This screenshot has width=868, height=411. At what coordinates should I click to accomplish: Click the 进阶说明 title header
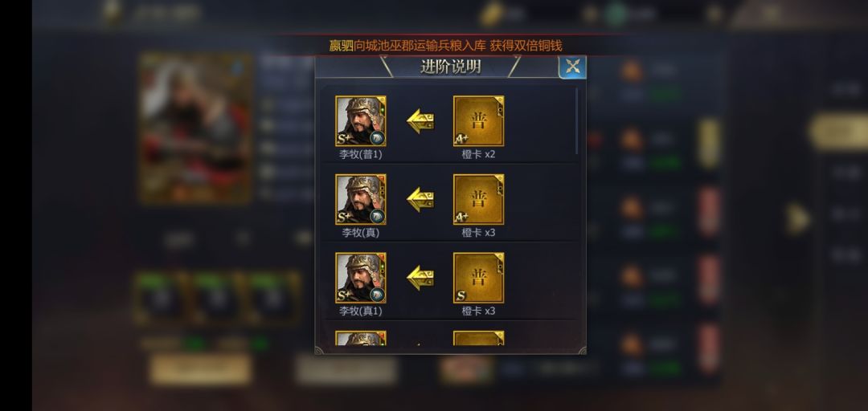(x=451, y=67)
